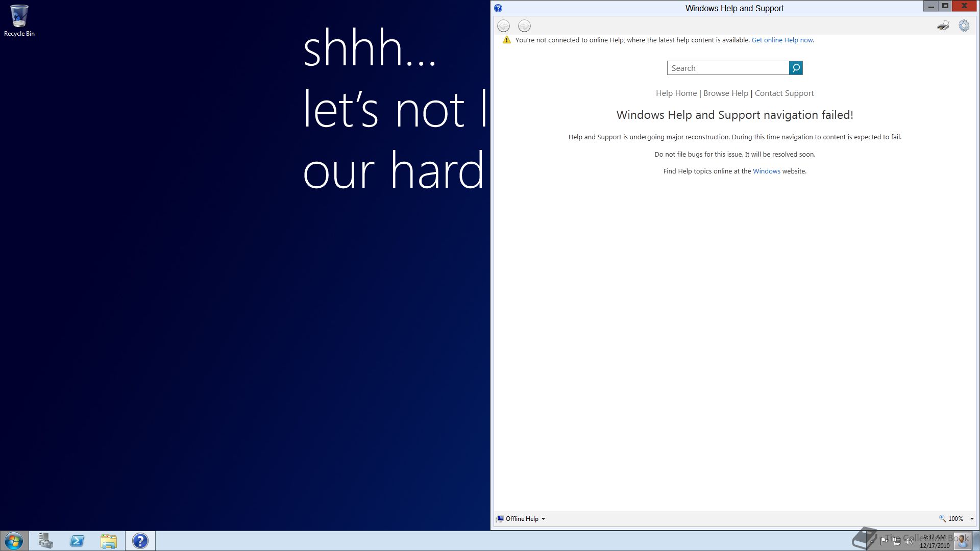Click the magnifier search button

pyautogui.click(x=796, y=68)
